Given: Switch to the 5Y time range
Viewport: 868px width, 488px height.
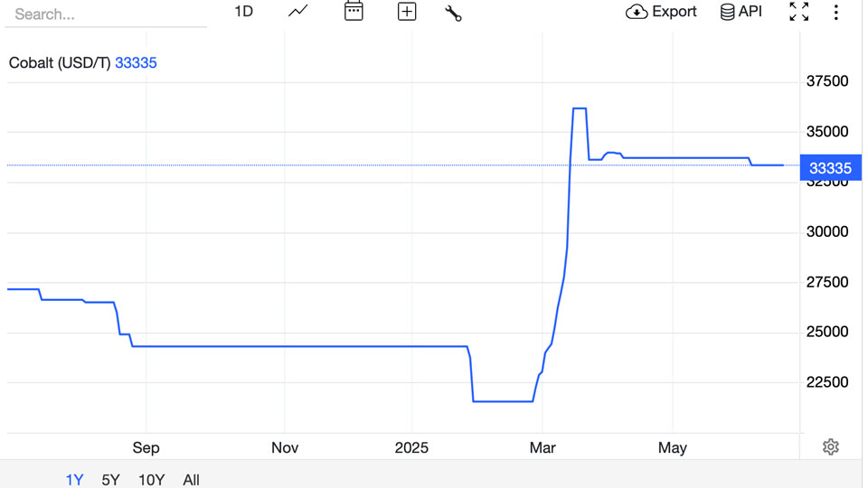Looking at the screenshot, I should [110, 480].
